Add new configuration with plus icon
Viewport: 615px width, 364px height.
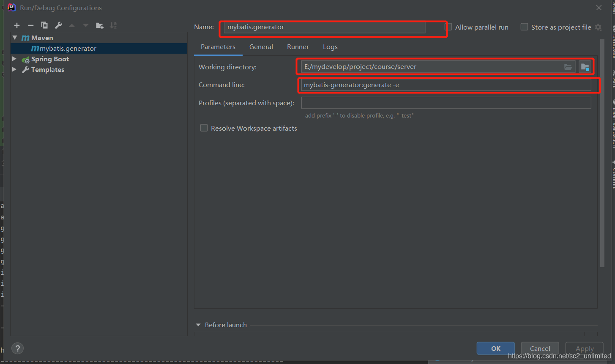point(17,25)
